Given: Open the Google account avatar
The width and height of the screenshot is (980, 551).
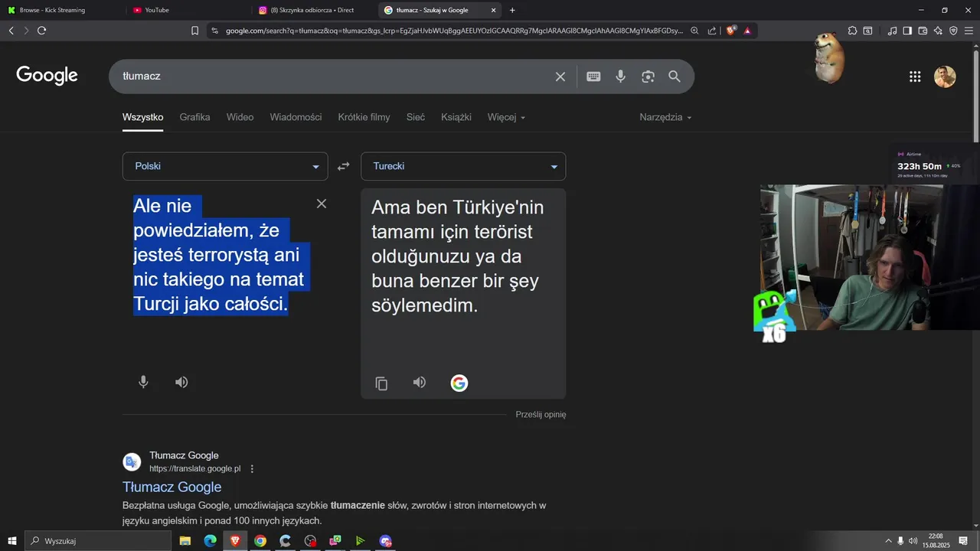Looking at the screenshot, I should coord(945,77).
